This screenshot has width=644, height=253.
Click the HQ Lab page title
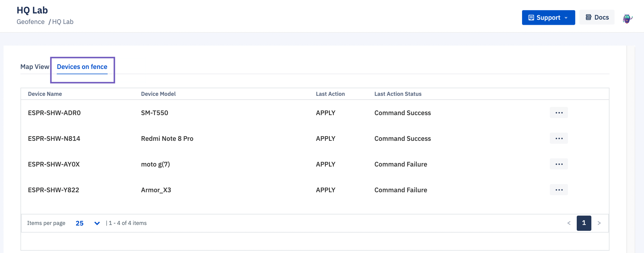pyautogui.click(x=32, y=10)
